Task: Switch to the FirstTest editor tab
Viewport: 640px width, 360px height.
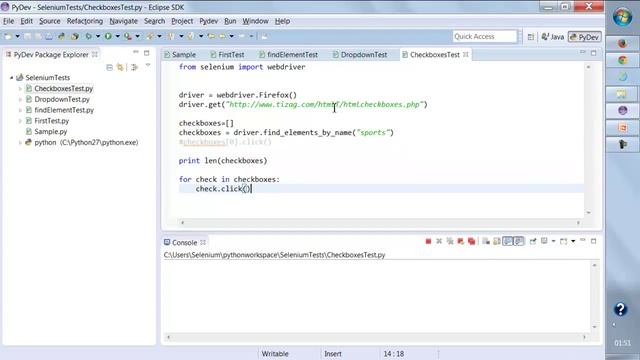Action: (227, 55)
